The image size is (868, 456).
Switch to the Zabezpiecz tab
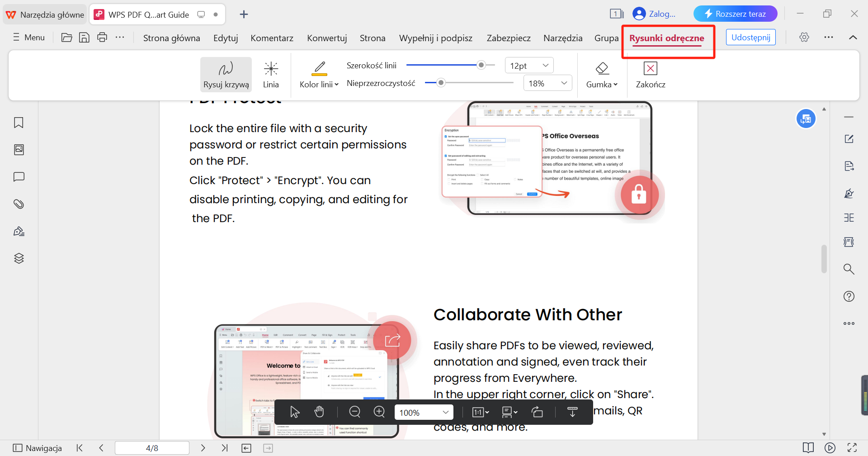[509, 38]
